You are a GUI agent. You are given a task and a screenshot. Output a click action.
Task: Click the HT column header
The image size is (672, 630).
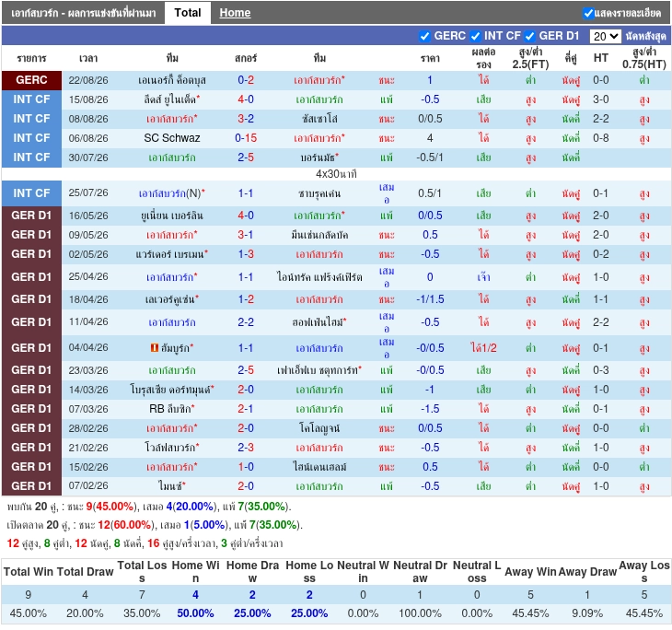601,58
